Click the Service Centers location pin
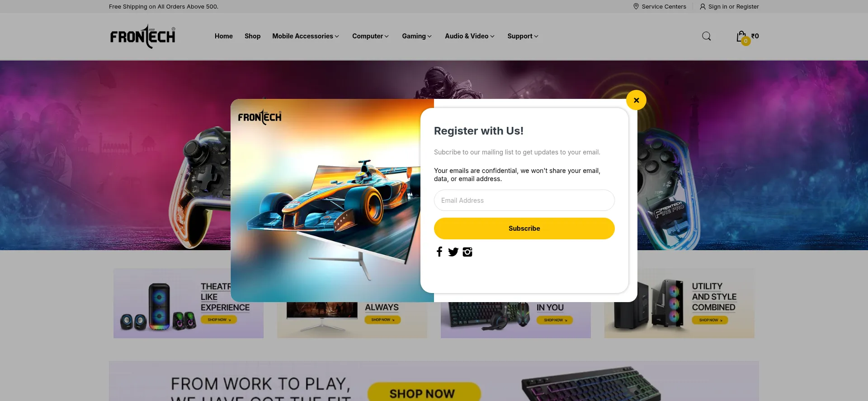This screenshot has width=868, height=401. [636, 6]
